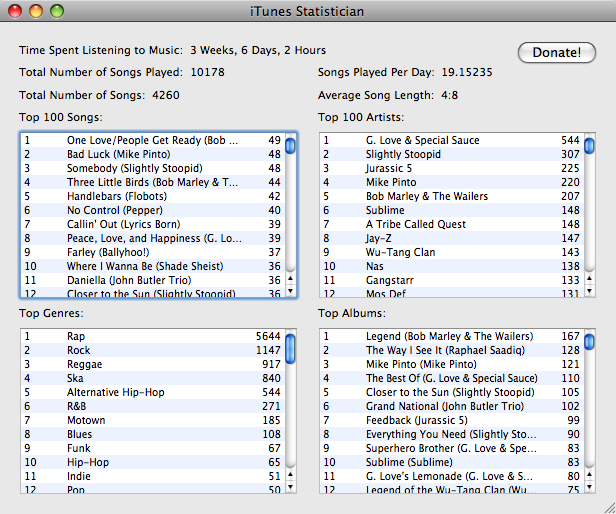Select the Rap genre row

[153, 336]
